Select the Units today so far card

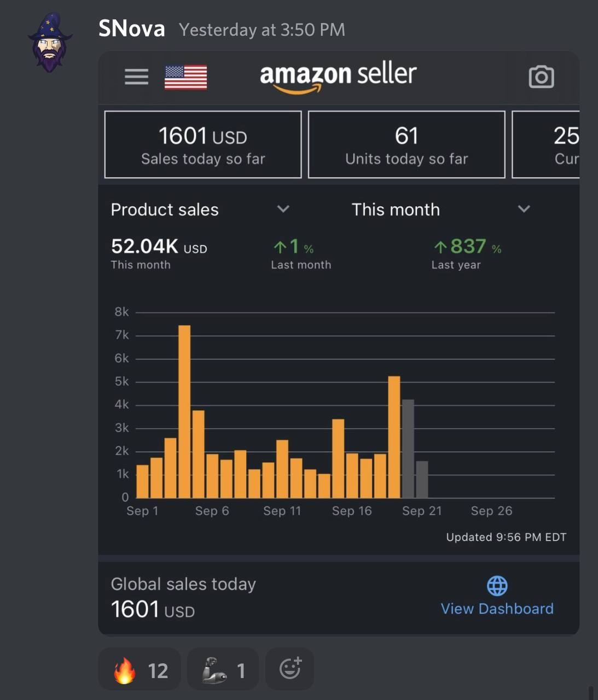(x=407, y=144)
